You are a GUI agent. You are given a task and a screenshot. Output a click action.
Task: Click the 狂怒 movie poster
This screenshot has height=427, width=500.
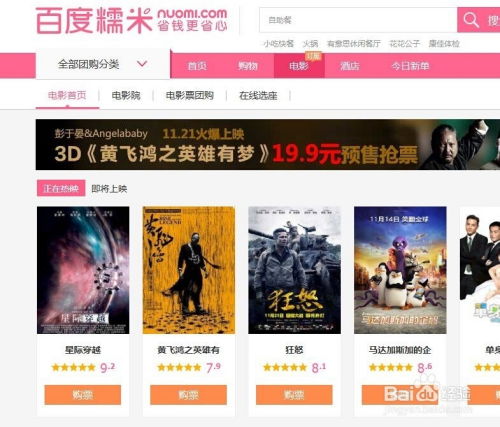click(x=295, y=270)
